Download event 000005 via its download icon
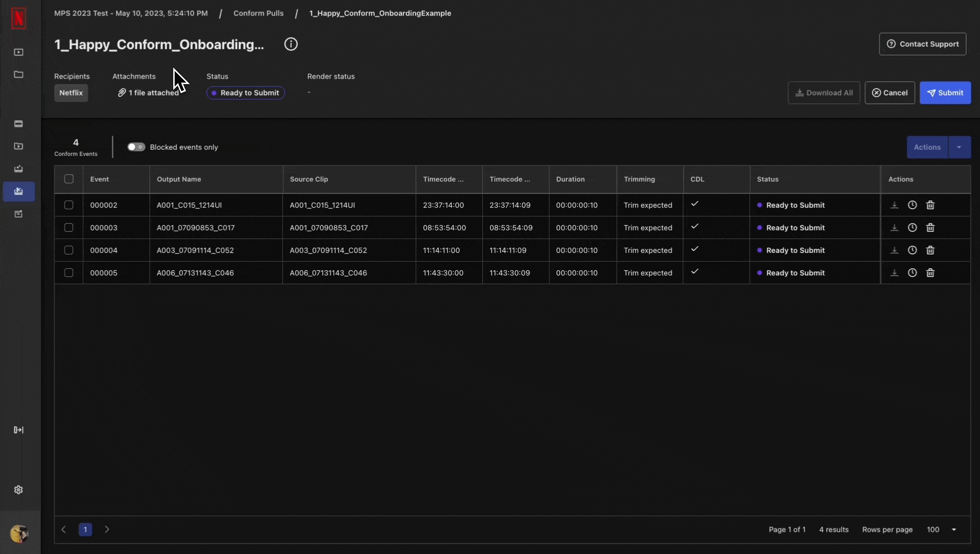 [x=894, y=273]
